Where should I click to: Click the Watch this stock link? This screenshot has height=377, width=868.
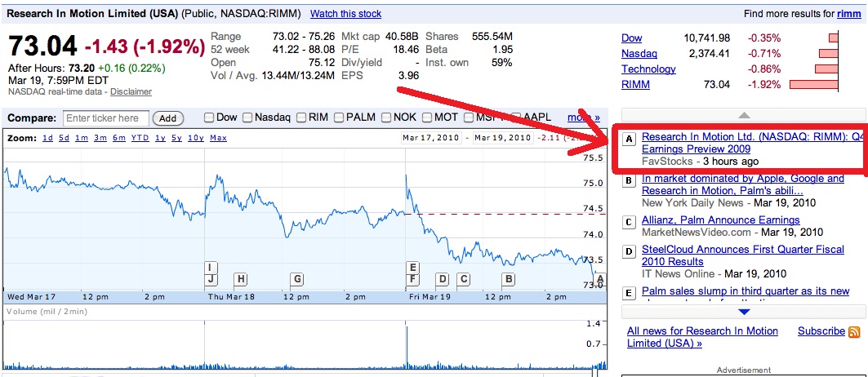pyautogui.click(x=345, y=14)
